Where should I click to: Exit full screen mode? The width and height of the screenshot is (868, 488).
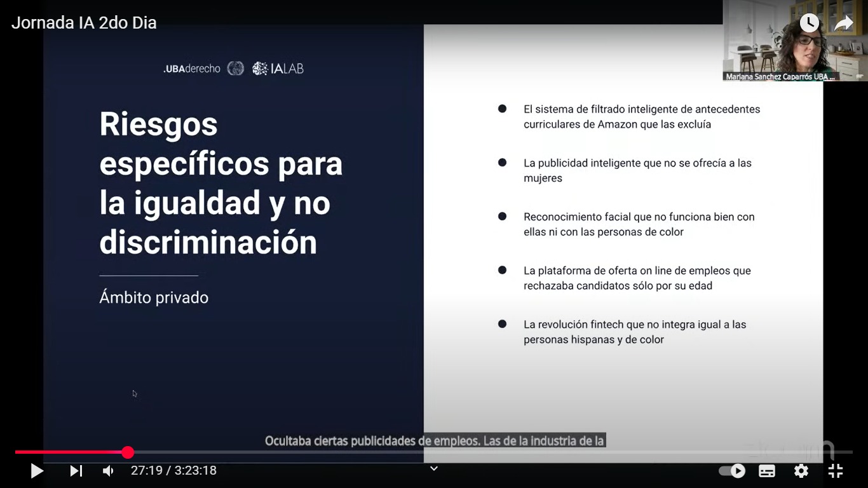click(x=836, y=471)
